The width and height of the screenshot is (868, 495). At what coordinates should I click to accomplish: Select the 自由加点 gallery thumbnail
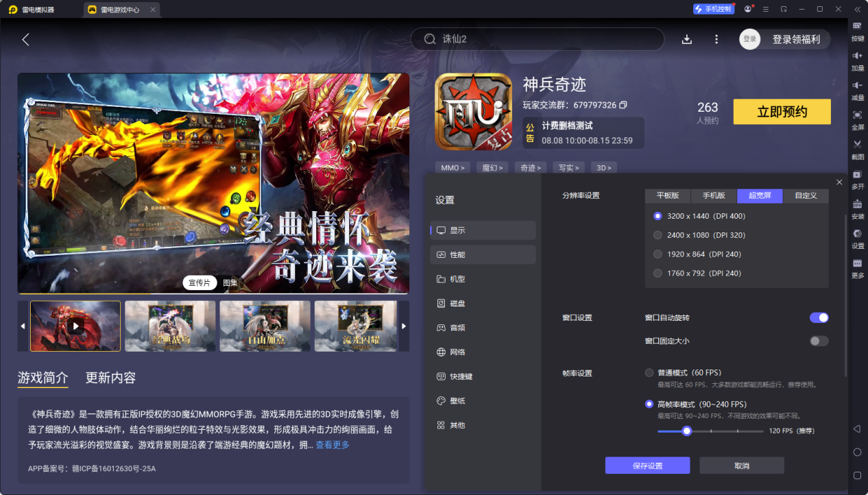pos(265,326)
